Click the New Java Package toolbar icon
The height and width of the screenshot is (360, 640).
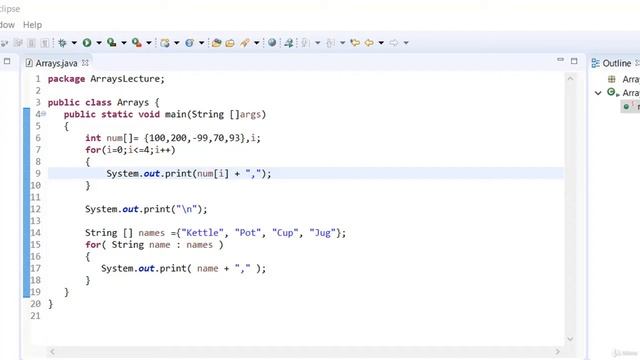click(165, 42)
